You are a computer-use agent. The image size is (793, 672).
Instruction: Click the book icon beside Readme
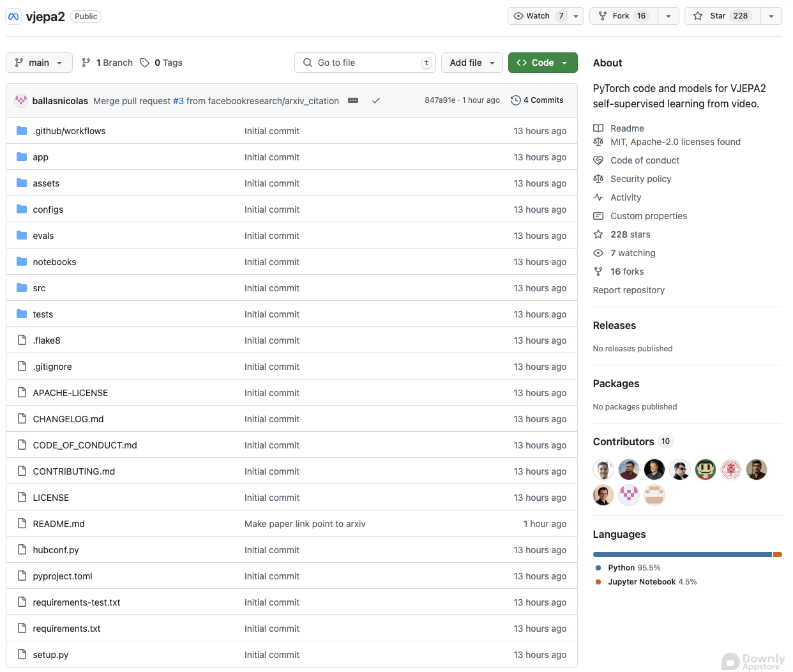click(598, 128)
